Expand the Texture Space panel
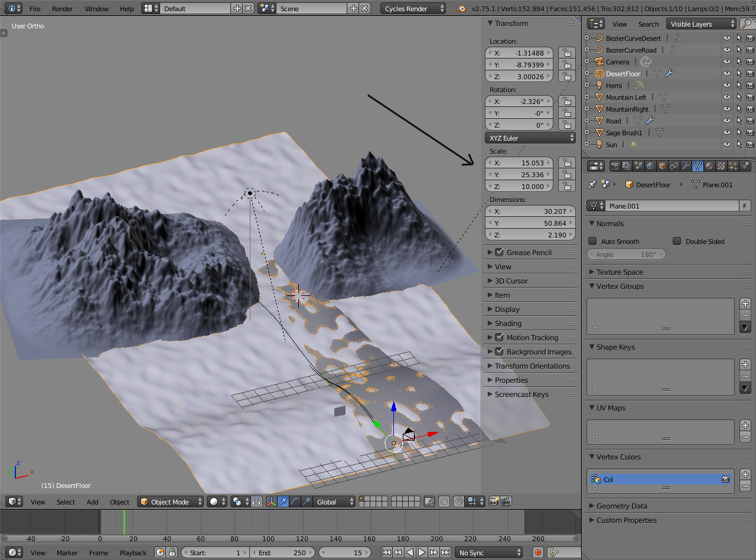The height and width of the screenshot is (560, 756). point(620,272)
